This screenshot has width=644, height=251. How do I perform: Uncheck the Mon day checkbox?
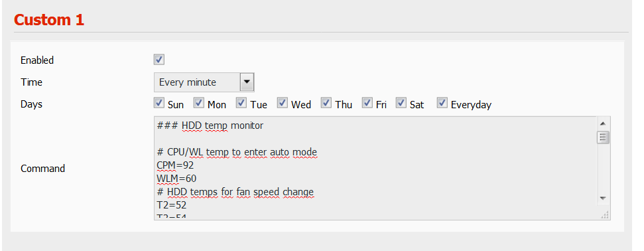pyautogui.click(x=199, y=103)
